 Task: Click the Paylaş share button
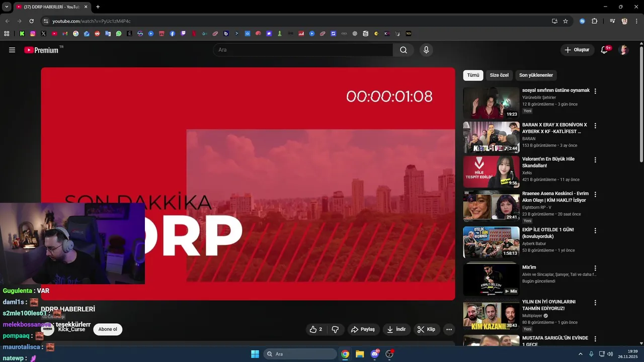tap(363, 329)
